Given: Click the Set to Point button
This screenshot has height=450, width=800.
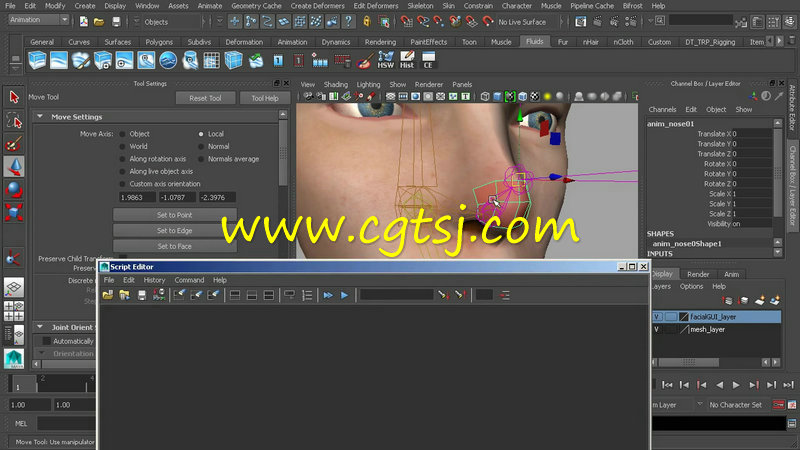Looking at the screenshot, I should pyautogui.click(x=174, y=215).
